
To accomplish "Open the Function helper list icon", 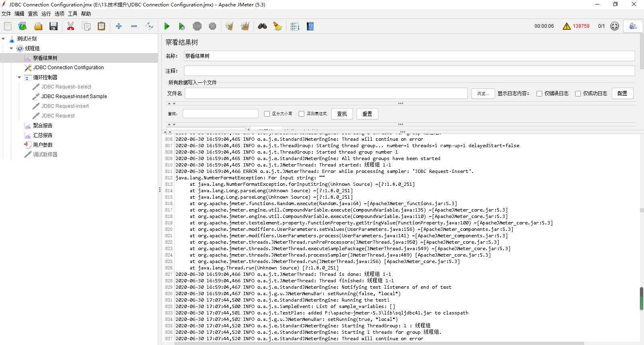I will 295,26.
